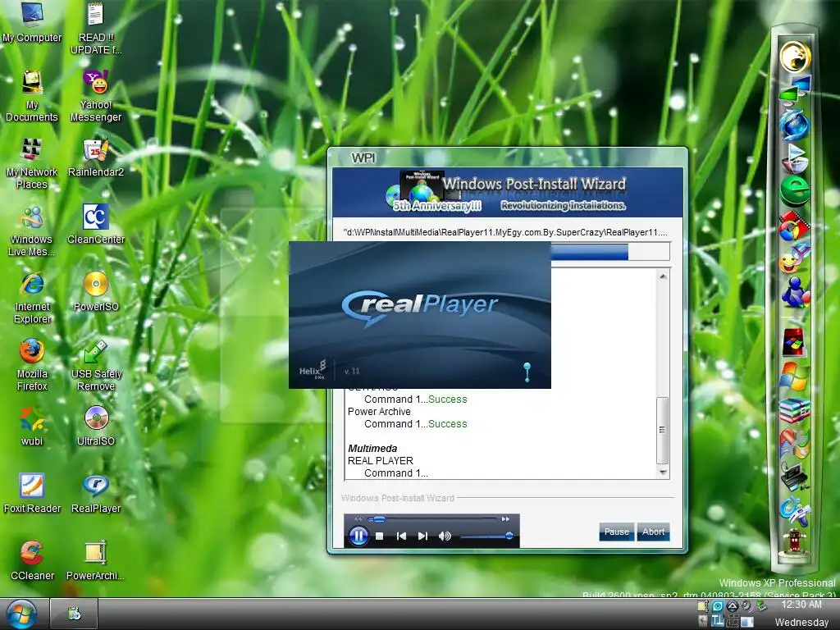
Task: Click the Windows flag icon in the dock
Action: [794, 376]
